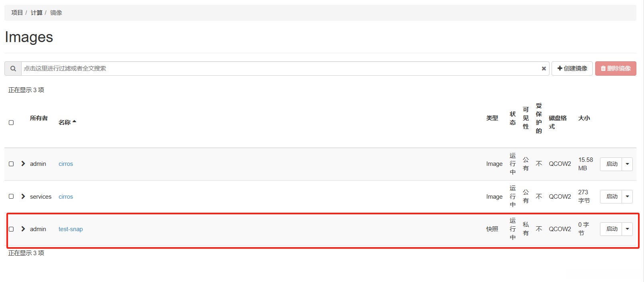Sort by the 名称 column sort arrow
This screenshot has height=282, width=644.
tap(74, 122)
